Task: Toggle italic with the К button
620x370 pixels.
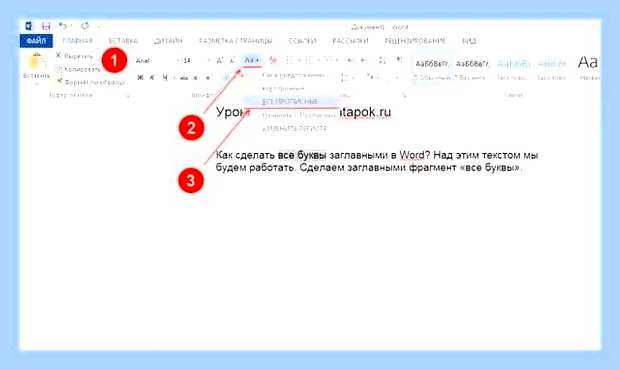Action: tap(152, 78)
